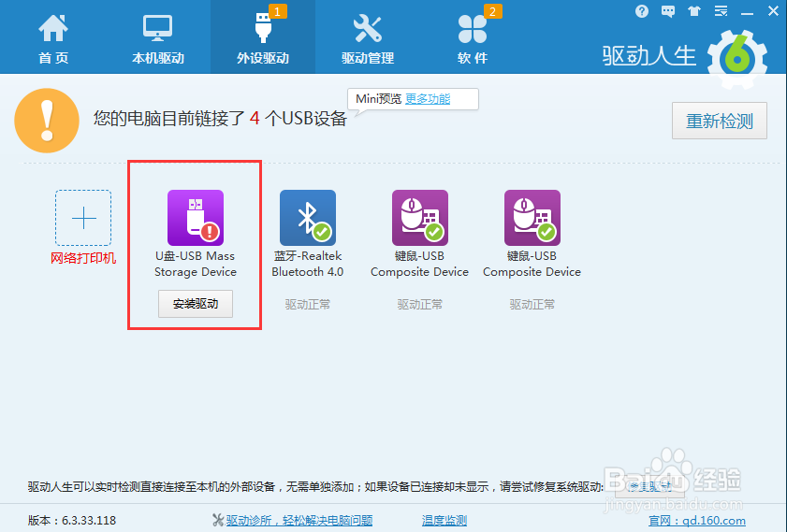Click the skin shirt icon
Screen dimensions: 787x532
(x=694, y=11)
